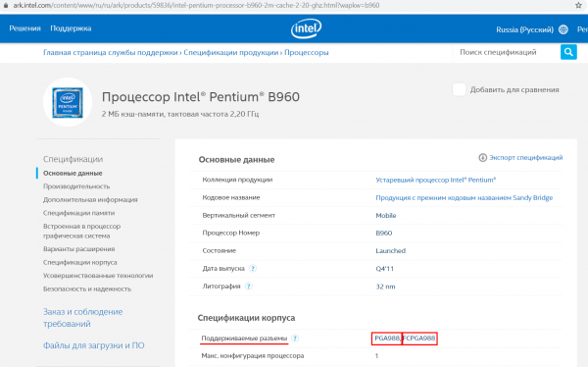Click the PGA988 socket value
Screen dimensions: 588x367
pyautogui.click(x=387, y=339)
